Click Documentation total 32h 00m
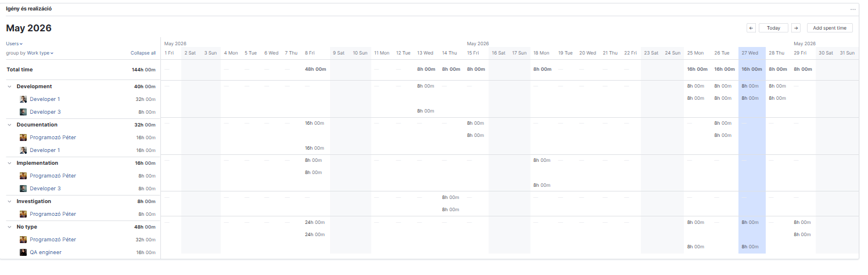 (145, 125)
